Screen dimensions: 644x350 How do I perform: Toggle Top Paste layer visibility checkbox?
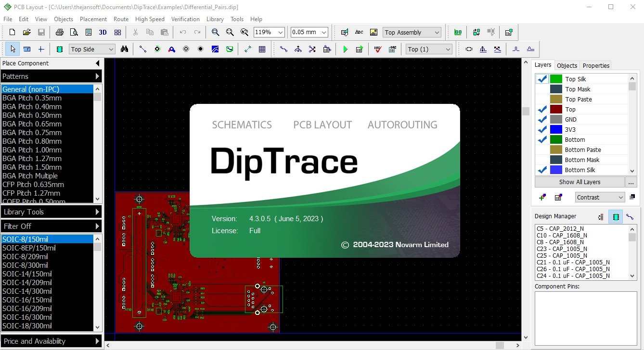pos(542,99)
